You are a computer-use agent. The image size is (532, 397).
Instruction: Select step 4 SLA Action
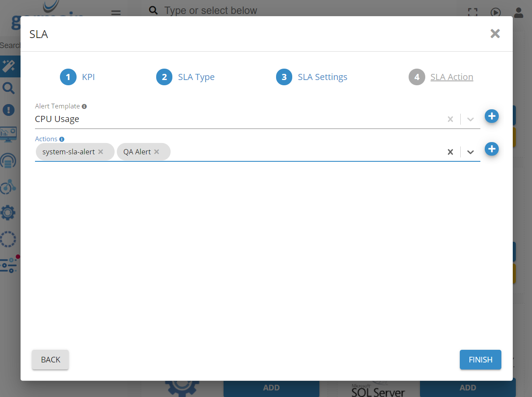pyautogui.click(x=441, y=77)
